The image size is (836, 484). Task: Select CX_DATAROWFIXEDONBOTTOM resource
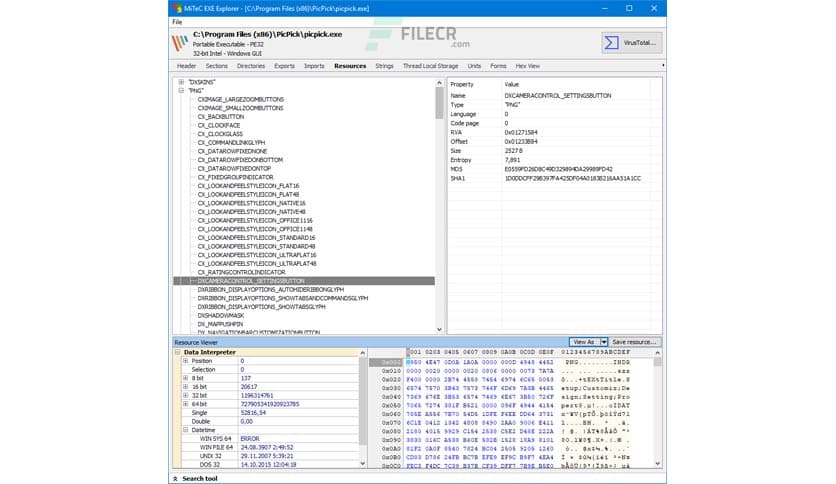240,160
